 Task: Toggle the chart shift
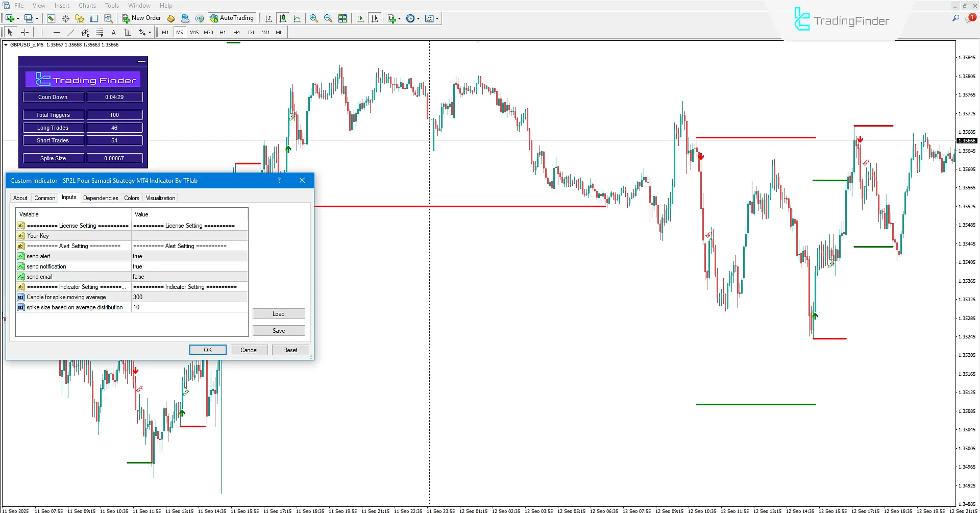point(375,18)
